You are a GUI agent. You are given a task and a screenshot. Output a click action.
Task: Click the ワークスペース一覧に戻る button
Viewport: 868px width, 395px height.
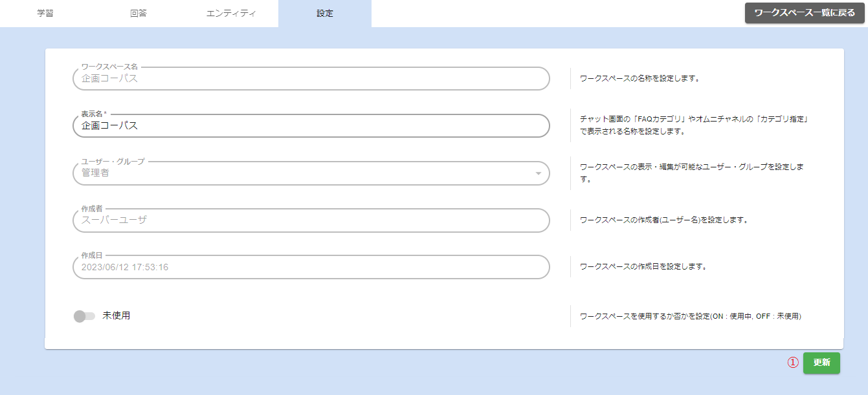click(805, 13)
